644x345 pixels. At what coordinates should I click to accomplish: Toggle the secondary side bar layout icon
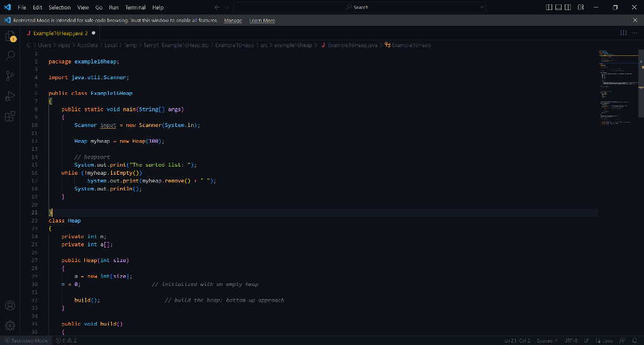click(568, 8)
